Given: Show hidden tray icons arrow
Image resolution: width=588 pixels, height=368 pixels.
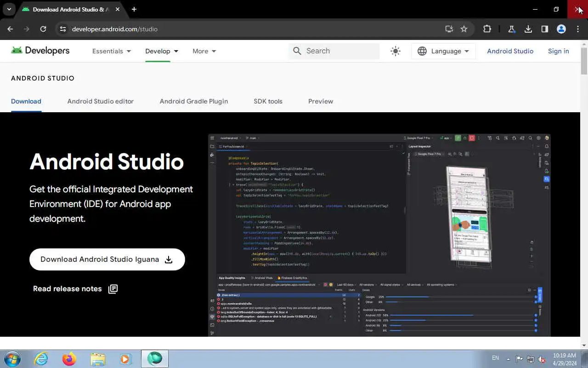Looking at the screenshot, I should 508,359.
